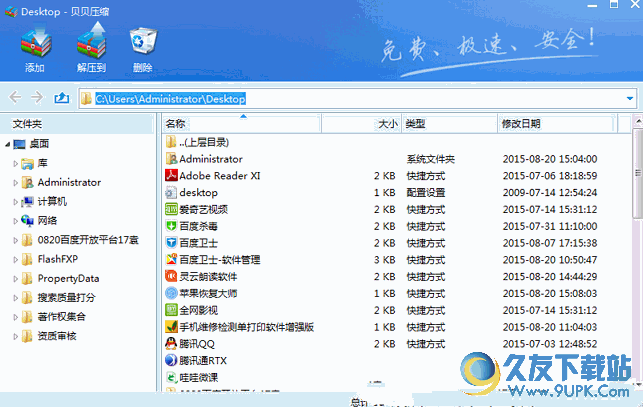Click the 系统文件夹 type cell
Image resolution: width=643 pixels, height=407 pixels.
coord(431,159)
